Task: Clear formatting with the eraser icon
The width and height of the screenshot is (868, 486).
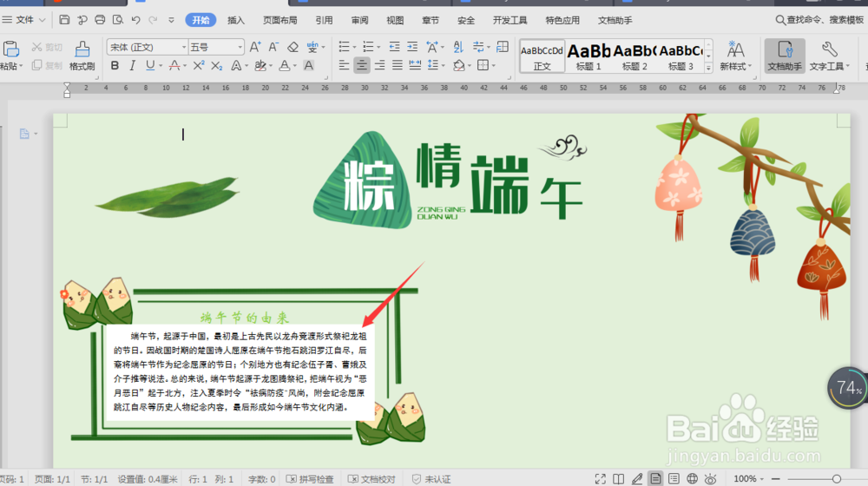Action: pyautogui.click(x=293, y=47)
